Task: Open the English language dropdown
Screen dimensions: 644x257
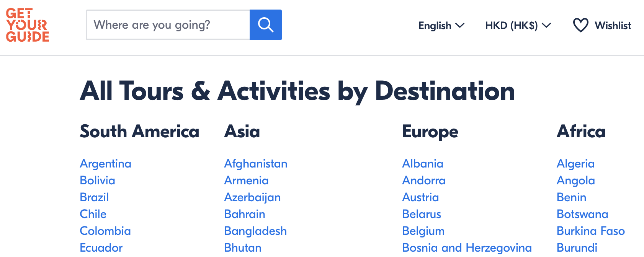Action: [441, 26]
